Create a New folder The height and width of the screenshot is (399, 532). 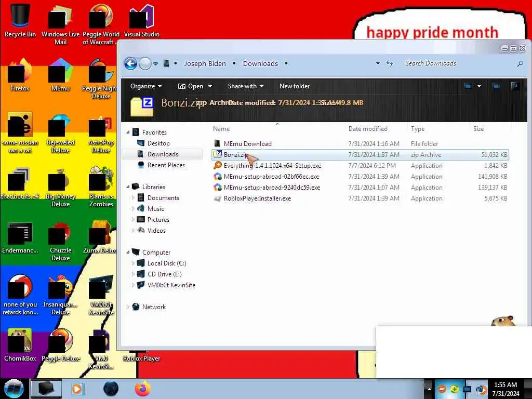pyautogui.click(x=295, y=86)
